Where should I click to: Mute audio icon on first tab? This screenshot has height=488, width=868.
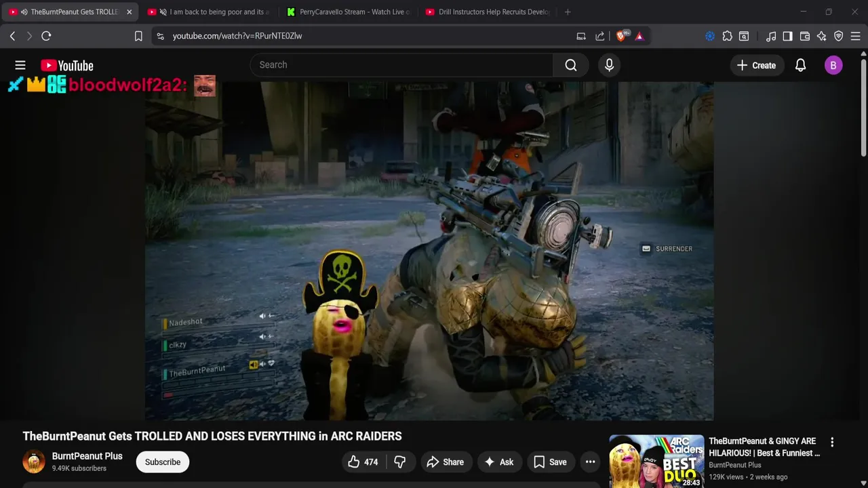point(24,12)
